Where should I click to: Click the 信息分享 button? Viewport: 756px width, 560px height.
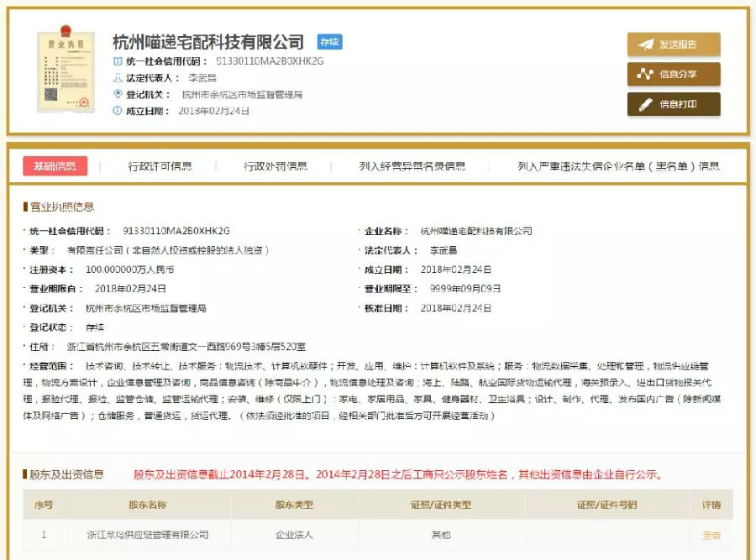[x=676, y=74]
